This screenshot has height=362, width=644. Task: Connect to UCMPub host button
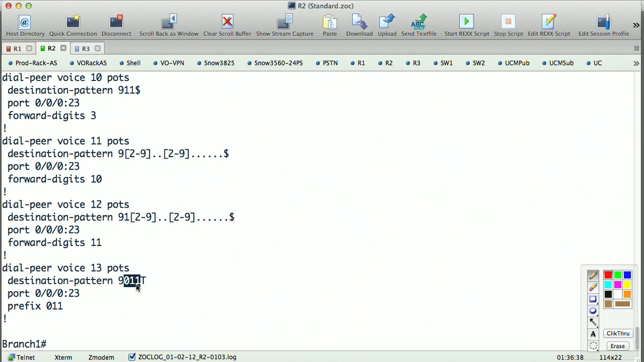click(514, 63)
